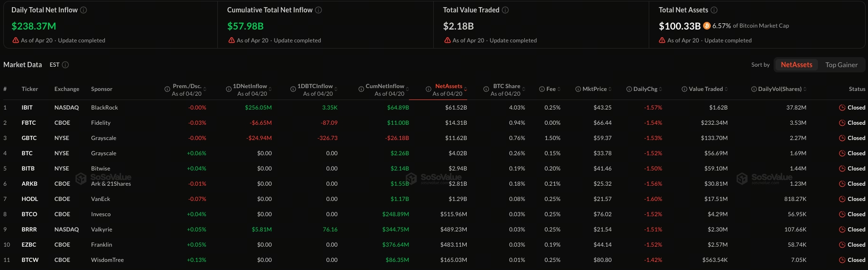This screenshot has height=270, width=868.
Task: Sort table by DailyChg column arrows
Action: 661,89
